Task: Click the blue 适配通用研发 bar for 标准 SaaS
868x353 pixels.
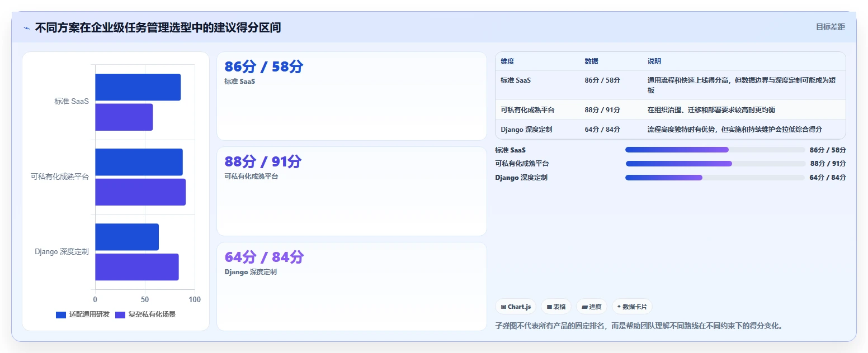Action: [x=138, y=87]
